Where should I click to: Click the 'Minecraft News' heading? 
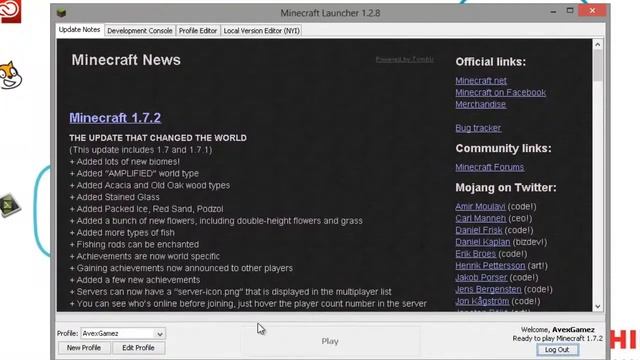coord(126,60)
